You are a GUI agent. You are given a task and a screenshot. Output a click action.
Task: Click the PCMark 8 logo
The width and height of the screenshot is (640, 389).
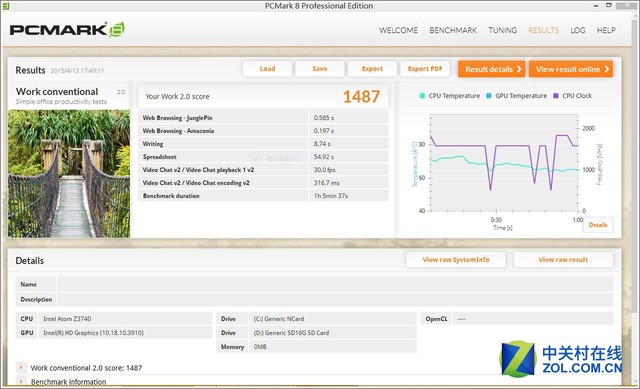(x=67, y=29)
